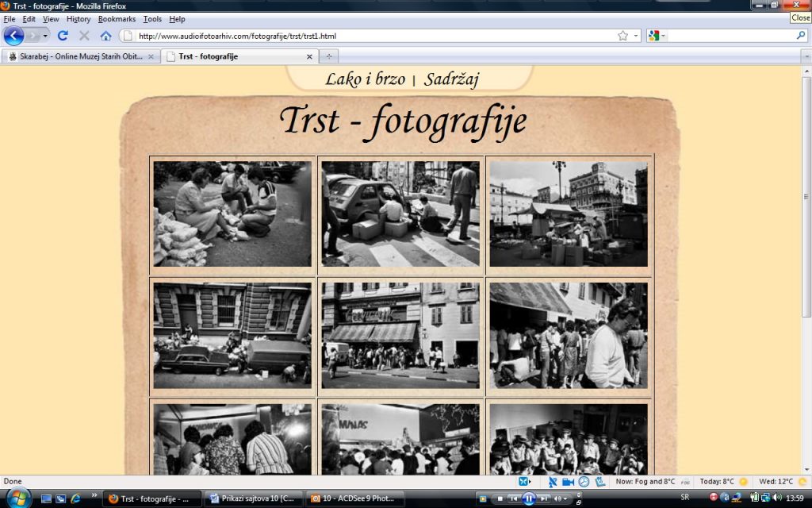812x508 pixels.
Task: Click the URL address bar field
Action: tap(373, 36)
